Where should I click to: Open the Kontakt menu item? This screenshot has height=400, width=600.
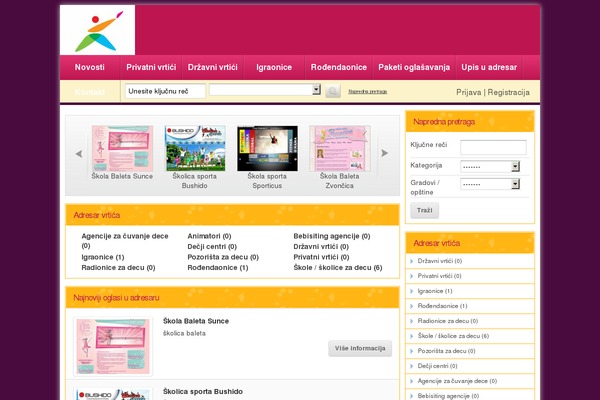pyautogui.click(x=90, y=92)
